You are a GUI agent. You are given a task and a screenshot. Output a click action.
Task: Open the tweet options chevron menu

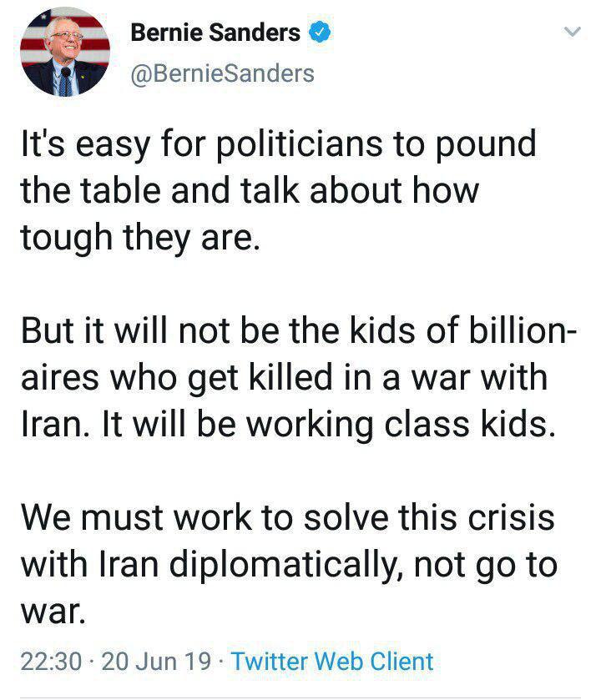pyautogui.click(x=572, y=33)
